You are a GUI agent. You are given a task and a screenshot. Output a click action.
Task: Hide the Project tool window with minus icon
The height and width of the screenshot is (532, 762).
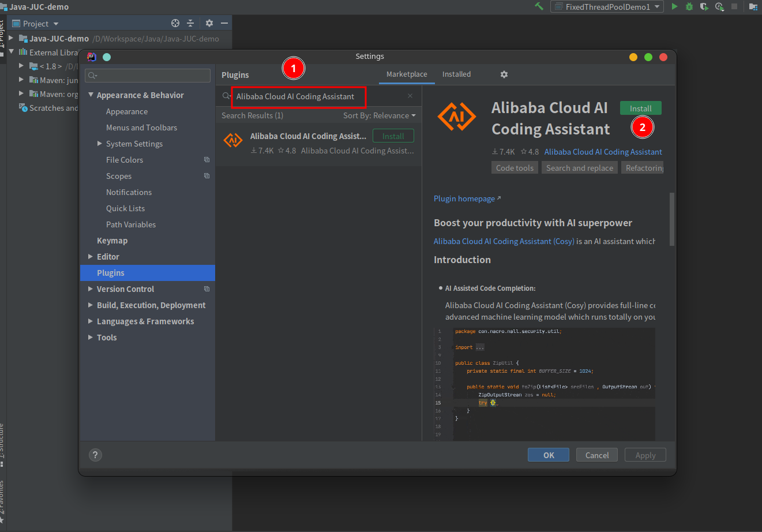tap(224, 23)
